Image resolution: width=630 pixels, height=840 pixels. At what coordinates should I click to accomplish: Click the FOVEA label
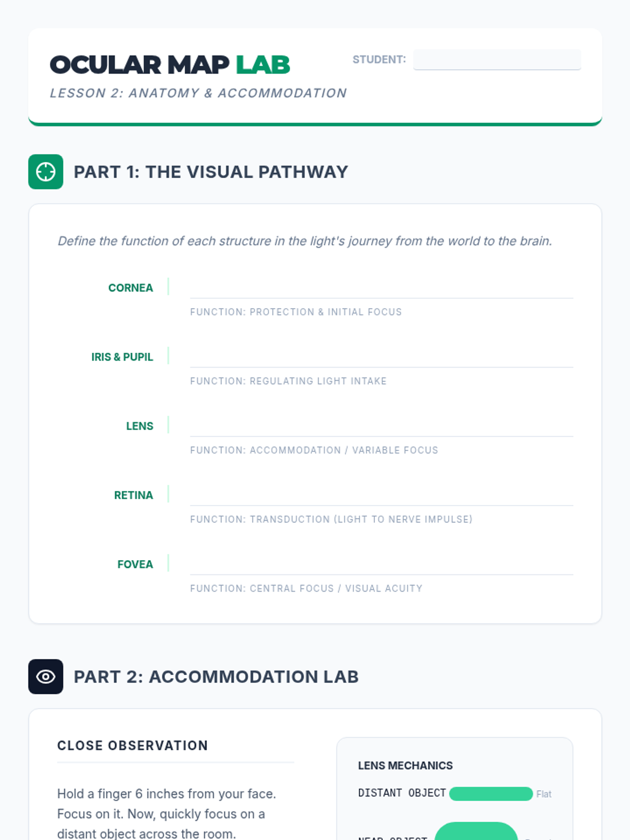pyautogui.click(x=135, y=565)
